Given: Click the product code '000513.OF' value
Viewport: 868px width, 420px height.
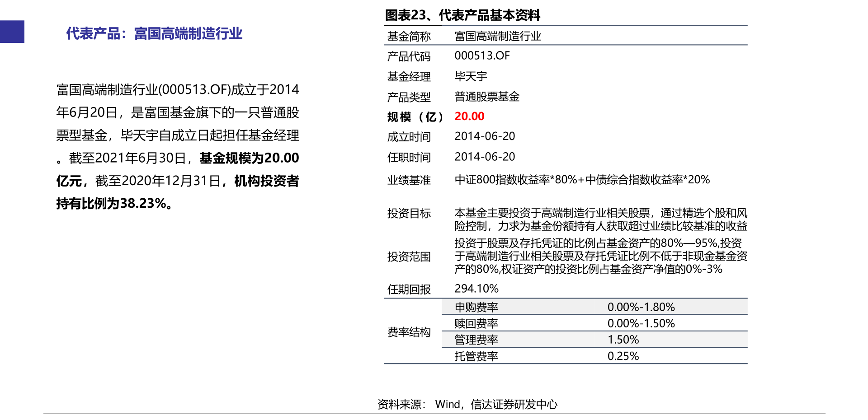Looking at the screenshot, I should pyautogui.click(x=482, y=56).
